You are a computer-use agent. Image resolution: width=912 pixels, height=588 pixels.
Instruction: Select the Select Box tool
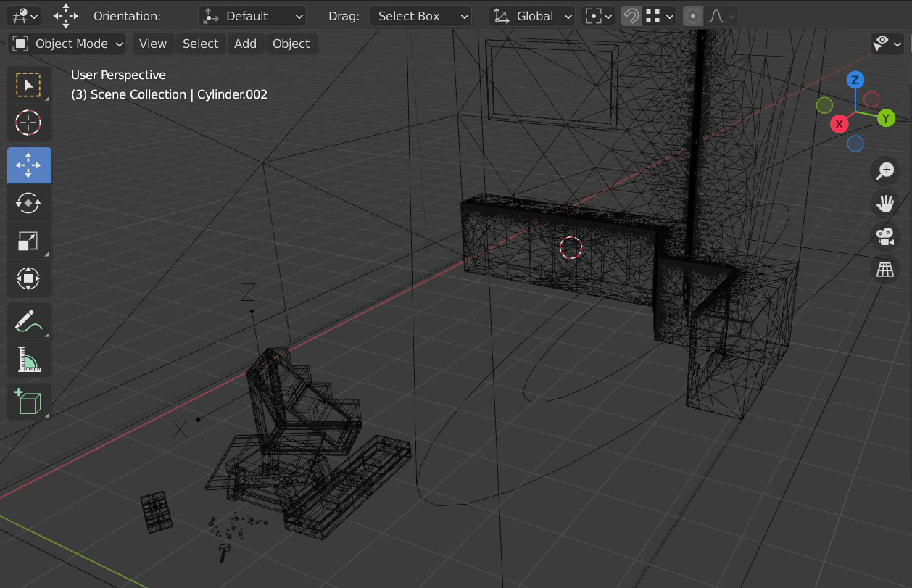[29, 85]
